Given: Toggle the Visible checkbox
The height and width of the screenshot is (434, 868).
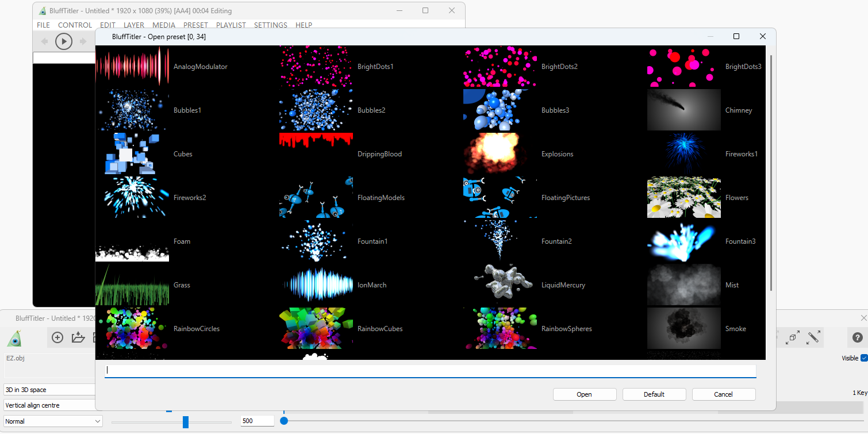Looking at the screenshot, I should coord(863,358).
